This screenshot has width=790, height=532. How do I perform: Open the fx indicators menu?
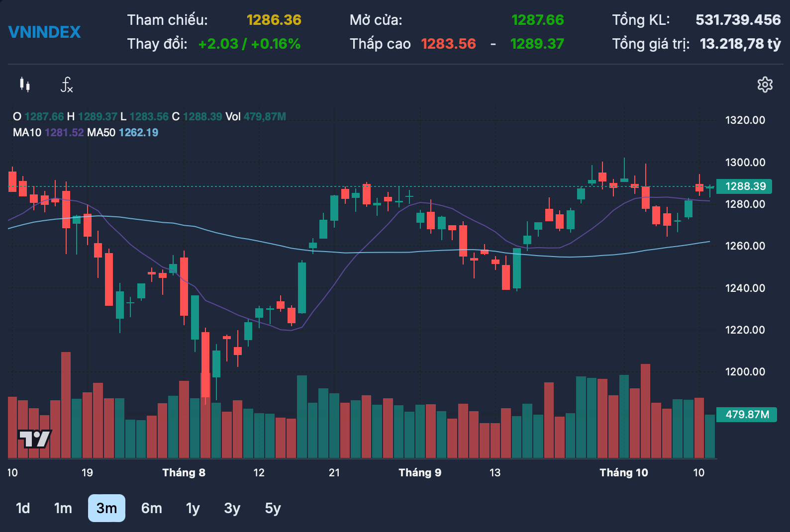pos(67,85)
